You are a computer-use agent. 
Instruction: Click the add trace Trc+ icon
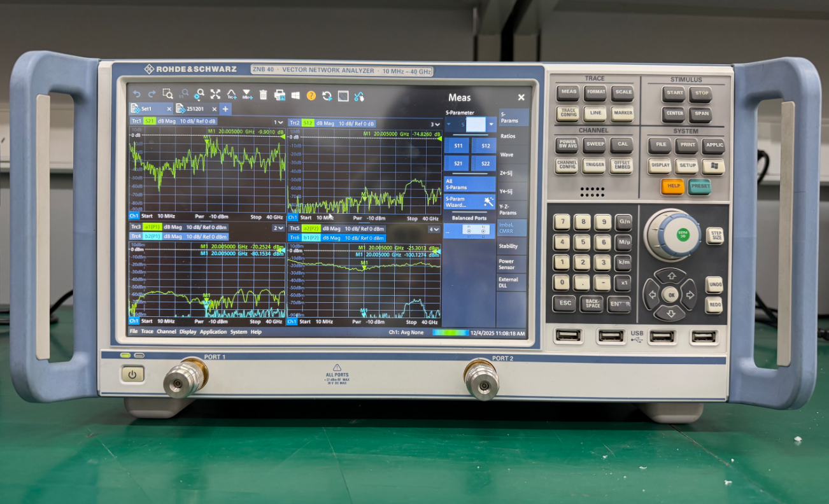pyautogui.click(x=232, y=95)
